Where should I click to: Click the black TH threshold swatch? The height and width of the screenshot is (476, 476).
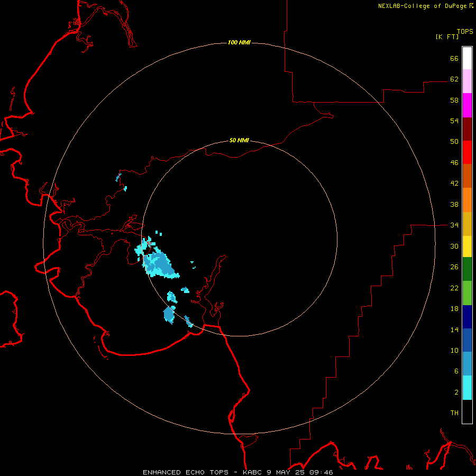(467, 411)
